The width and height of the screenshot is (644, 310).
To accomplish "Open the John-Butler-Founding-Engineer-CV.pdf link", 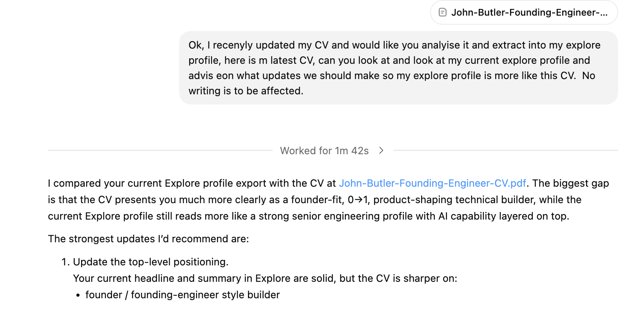I will 432,183.
